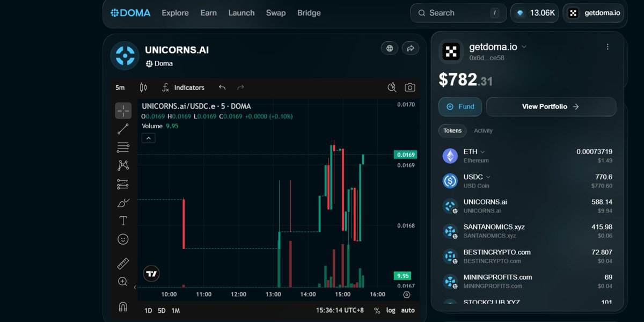Viewport: 644px width, 322px height.
Task: Click the DOMA logo
Action: coord(131,13)
